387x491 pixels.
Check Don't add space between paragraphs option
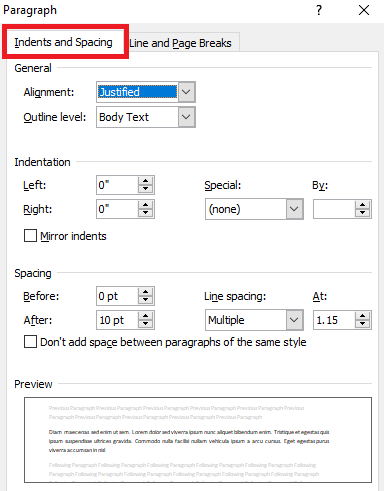tap(30, 342)
